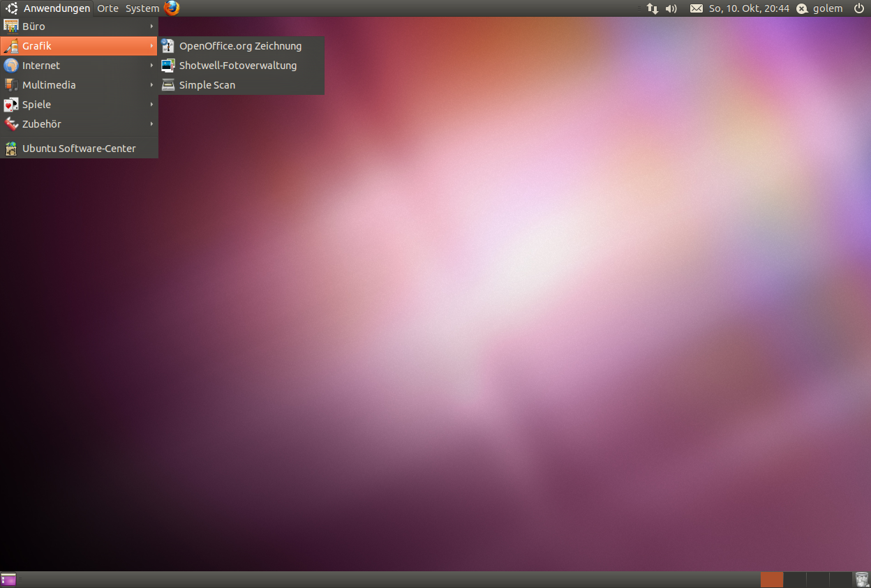Click the OpenOffice.org Zeichnung icon

pos(168,46)
